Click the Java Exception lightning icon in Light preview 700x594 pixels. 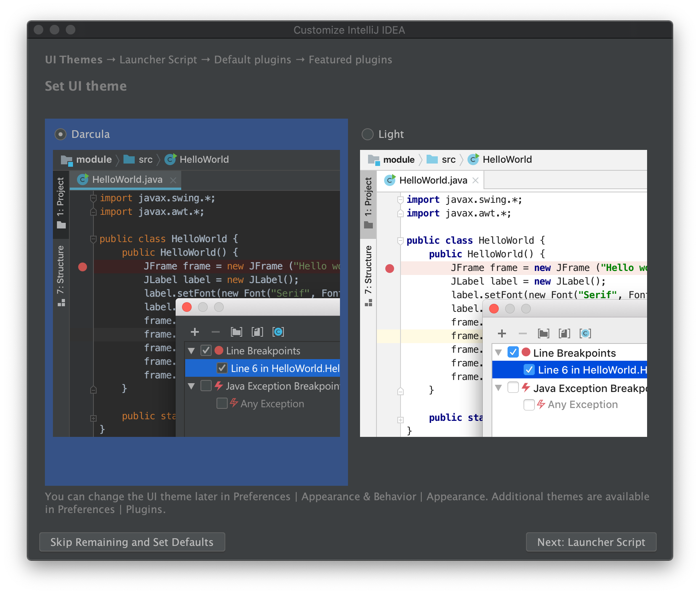pyautogui.click(x=526, y=388)
